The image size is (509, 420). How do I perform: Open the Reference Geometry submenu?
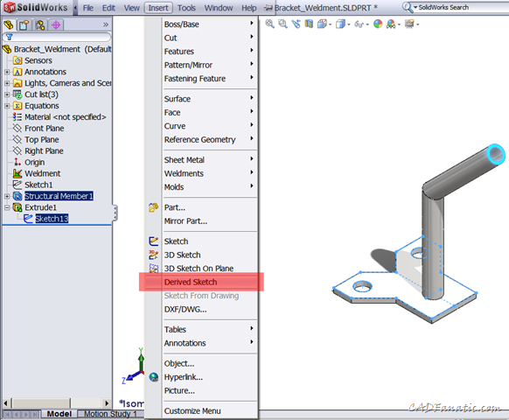click(x=201, y=140)
